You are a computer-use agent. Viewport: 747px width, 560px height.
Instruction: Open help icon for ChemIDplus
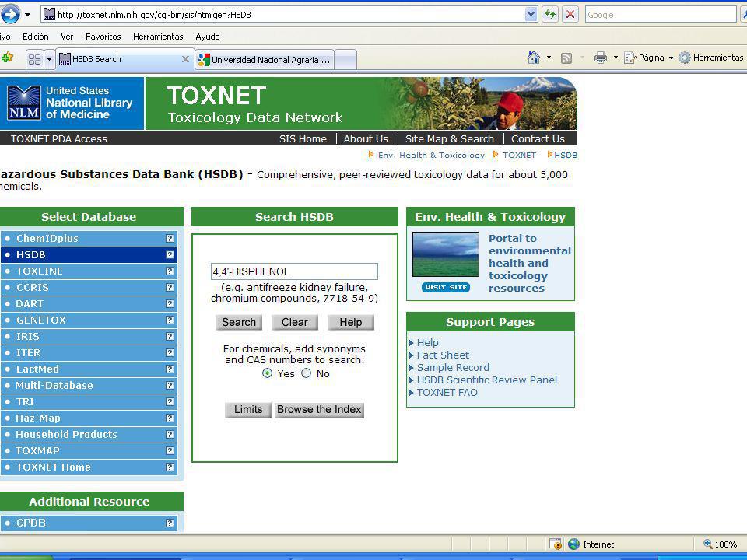(170, 239)
